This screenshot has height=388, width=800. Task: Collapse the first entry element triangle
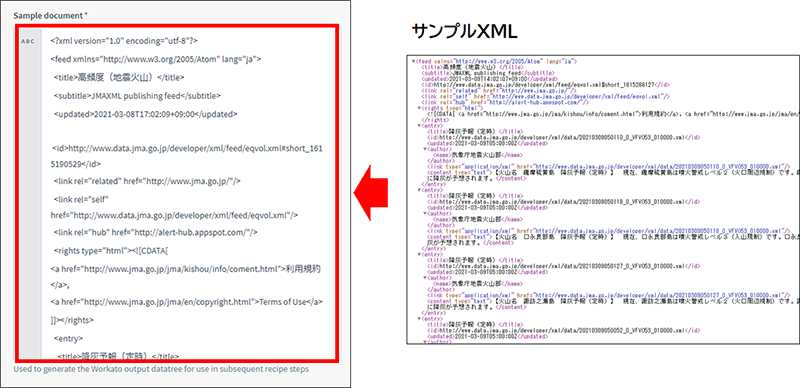[x=419, y=126]
